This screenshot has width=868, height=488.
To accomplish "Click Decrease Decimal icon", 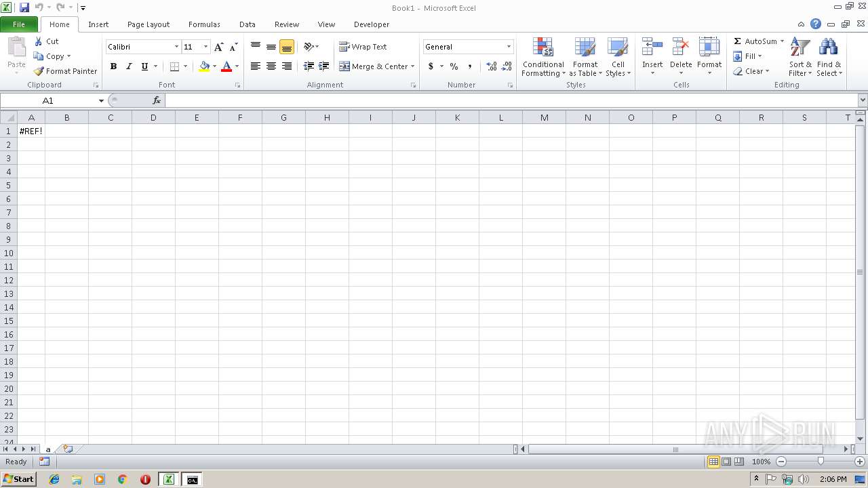I will click(507, 66).
